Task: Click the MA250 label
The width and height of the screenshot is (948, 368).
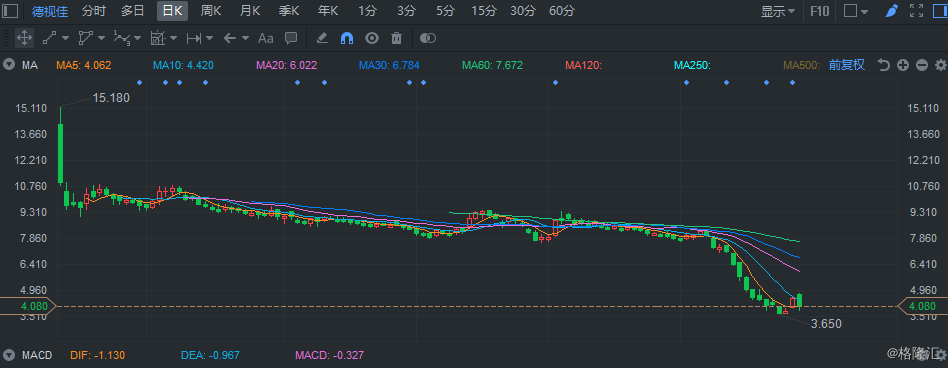Action: pos(692,65)
